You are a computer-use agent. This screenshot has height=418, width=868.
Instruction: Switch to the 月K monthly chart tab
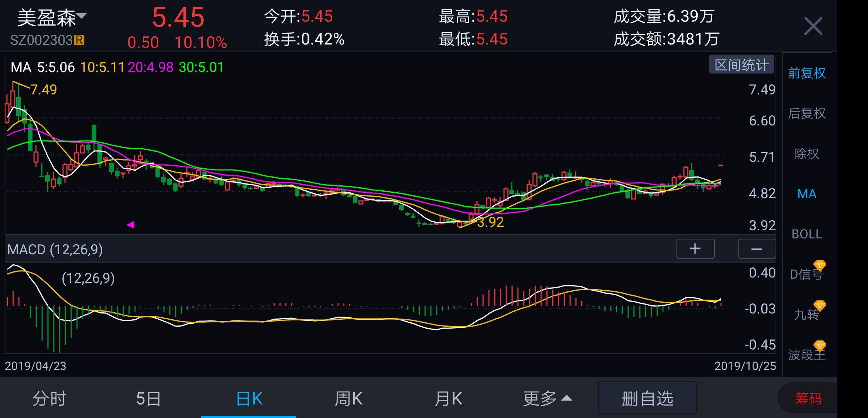pyautogui.click(x=448, y=398)
